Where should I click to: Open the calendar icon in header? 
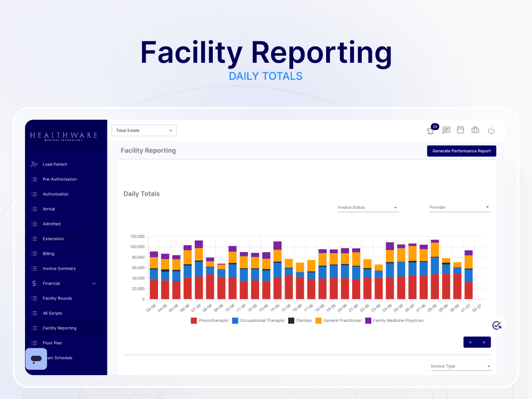tap(460, 130)
